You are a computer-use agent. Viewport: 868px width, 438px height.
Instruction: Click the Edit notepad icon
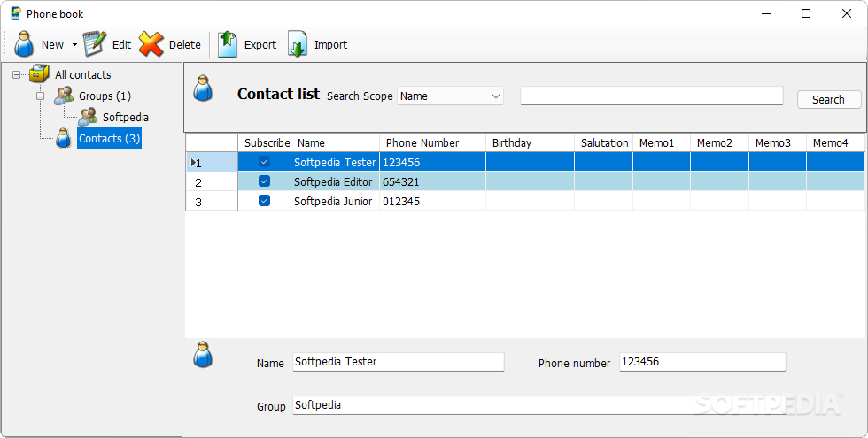pyautogui.click(x=95, y=43)
